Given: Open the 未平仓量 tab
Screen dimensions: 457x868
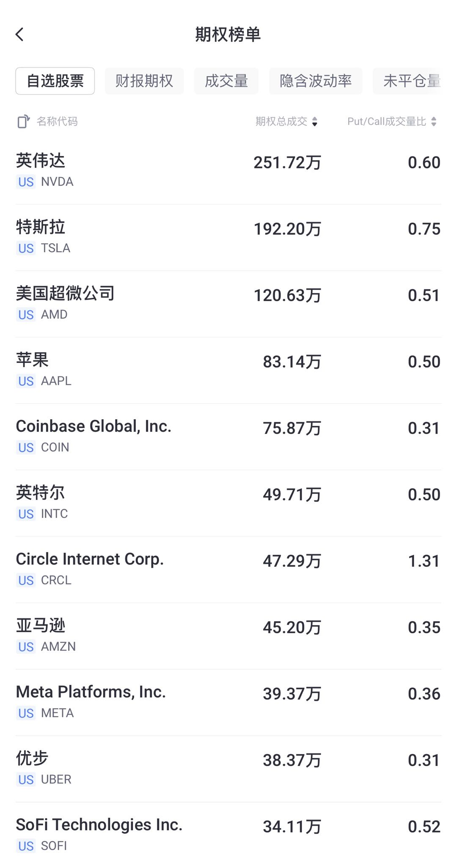Looking at the screenshot, I should [411, 81].
